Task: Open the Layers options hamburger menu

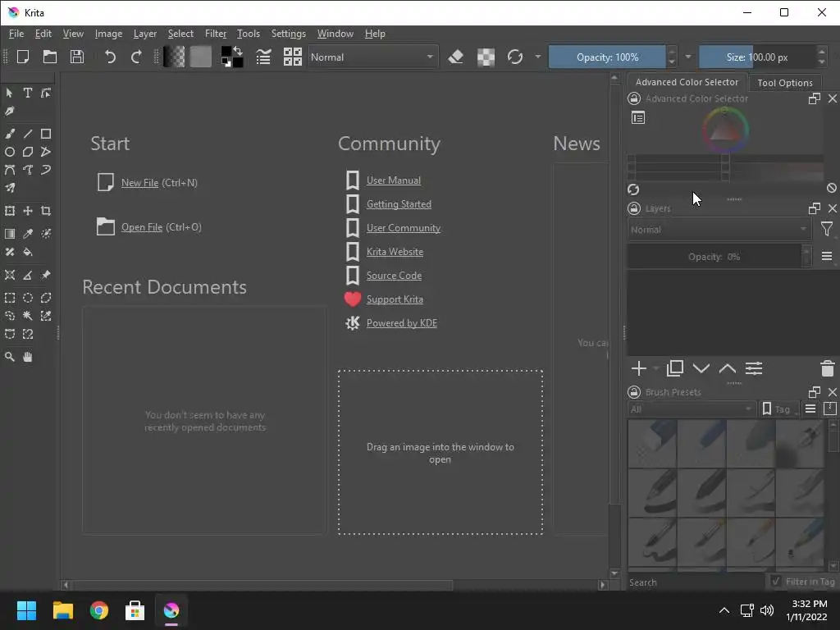Action: [827, 257]
